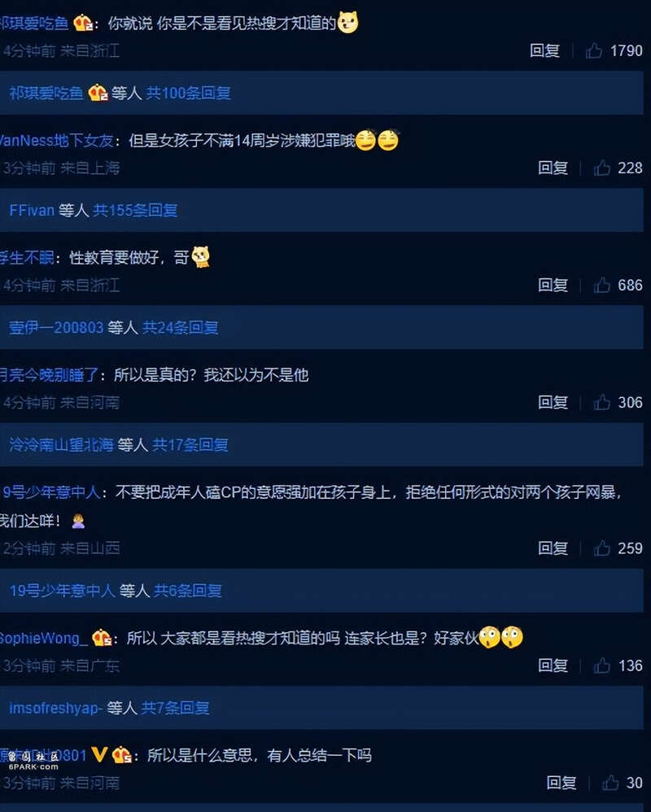
Task: Like the comment with 30 likes
Action: (x=610, y=783)
